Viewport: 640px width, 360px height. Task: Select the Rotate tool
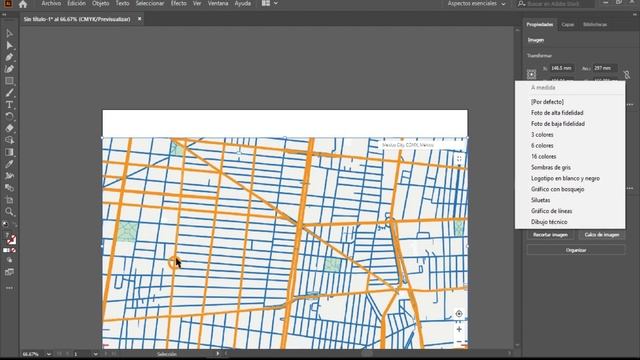pos(9,116)
